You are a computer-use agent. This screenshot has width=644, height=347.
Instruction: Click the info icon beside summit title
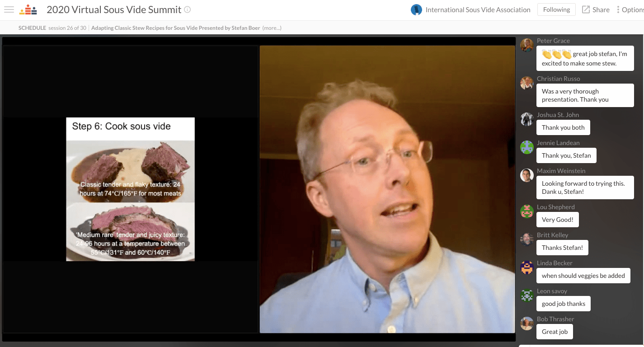188,9
